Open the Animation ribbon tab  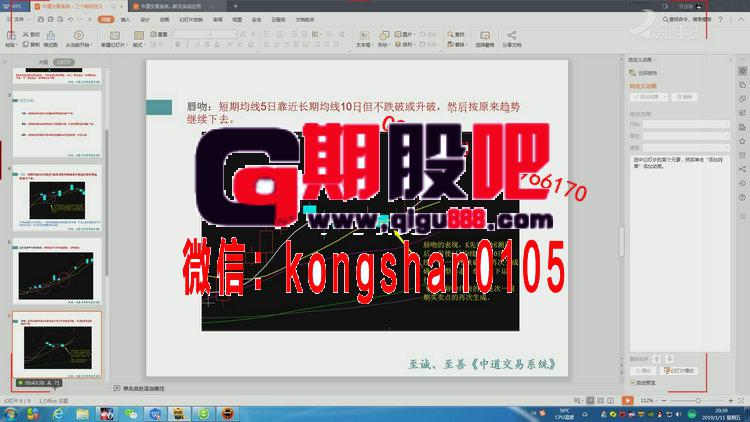click(x=165, y=20)
